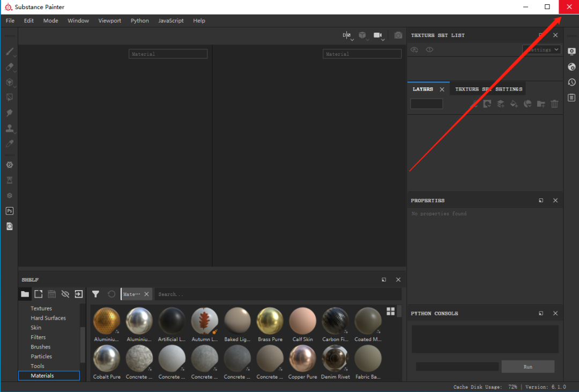579x392 pixels.
Task: Remove the Mate... filter chip in Shelf
Action: pyautogui.click(x=146, y=294)
